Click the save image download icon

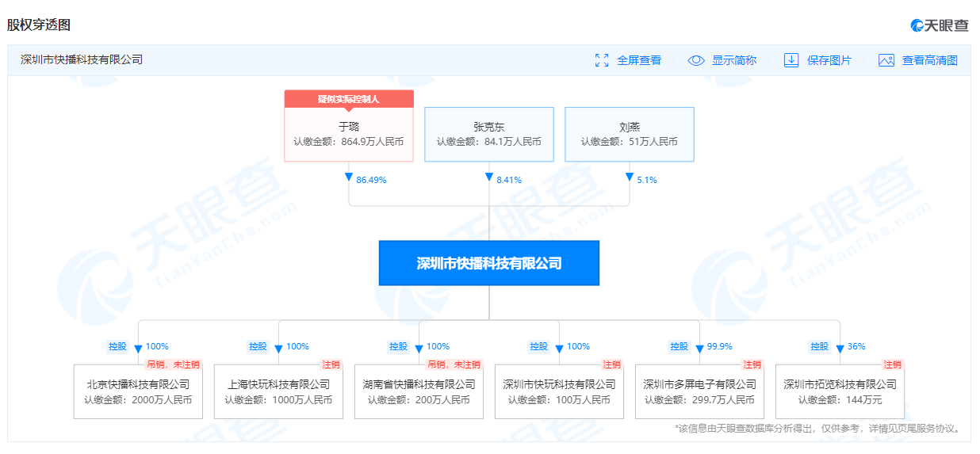point(791,60)
